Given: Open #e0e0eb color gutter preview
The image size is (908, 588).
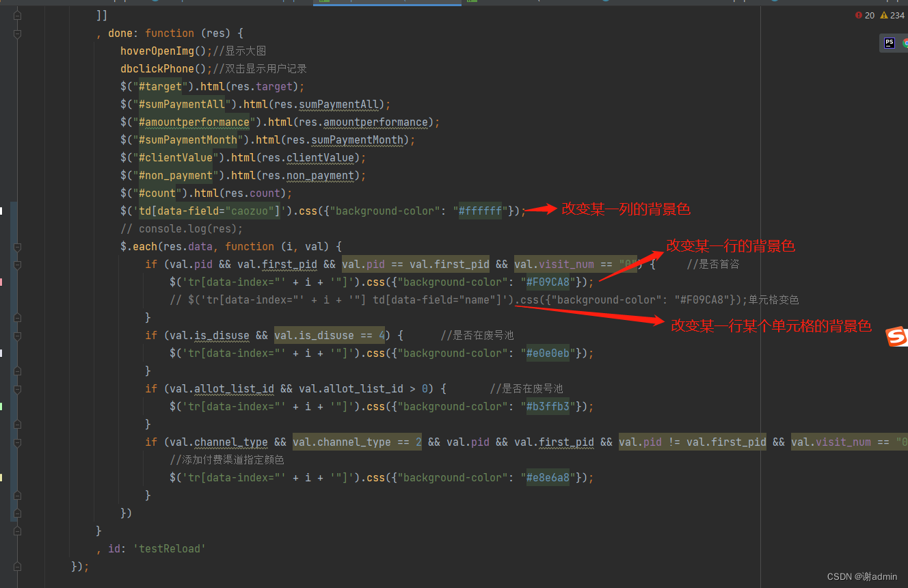Looking at the screenshot, I should pyautogui.click(x=1, y=353).
